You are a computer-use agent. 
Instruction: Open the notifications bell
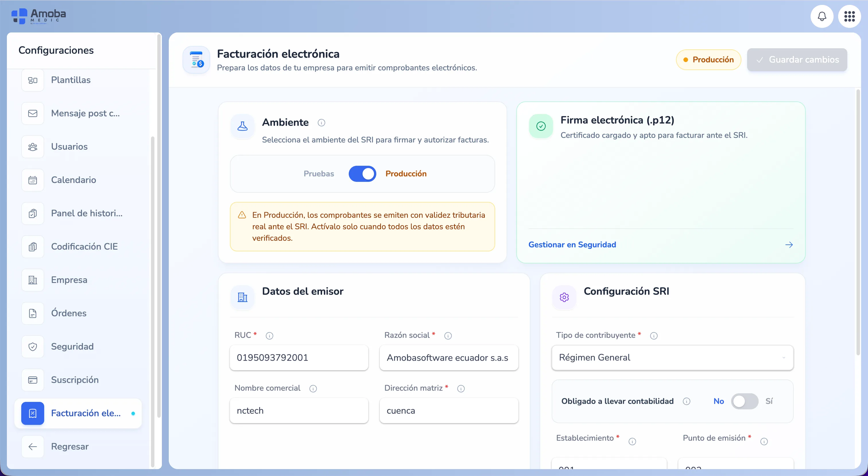[x=822, y=16]
